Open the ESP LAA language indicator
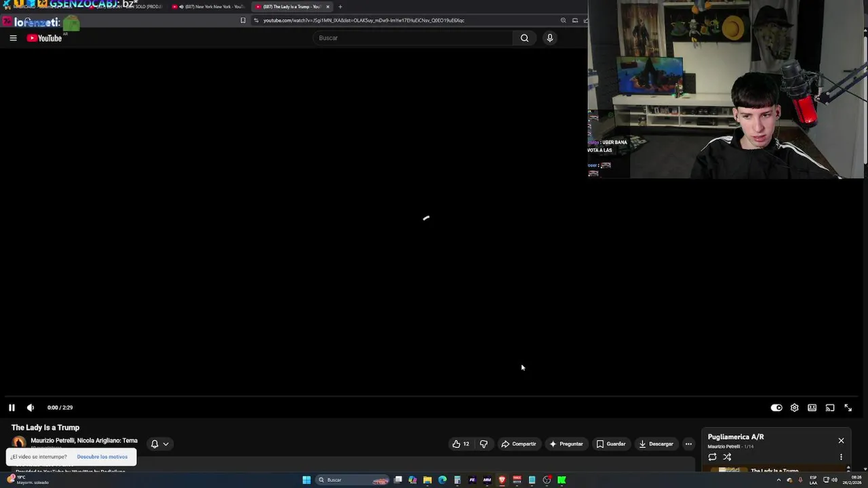Image resolution: width=868 pixels, height=488 pixels. 813,480
